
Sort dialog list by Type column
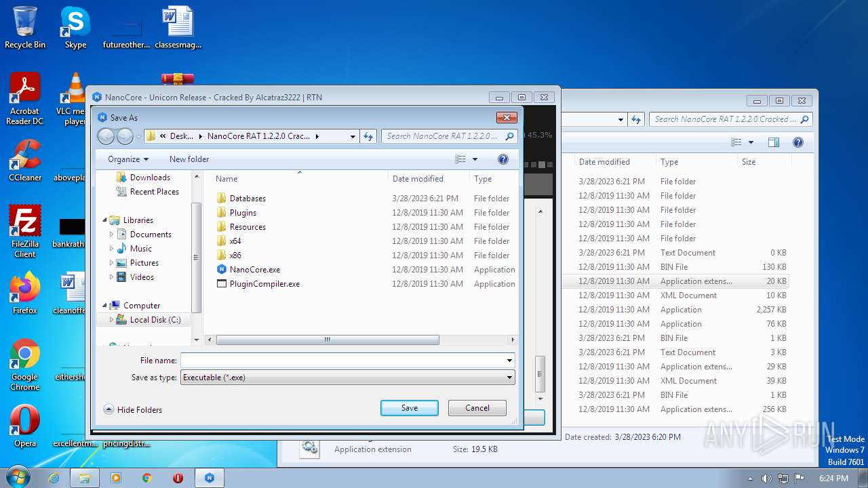coord(493,179)
